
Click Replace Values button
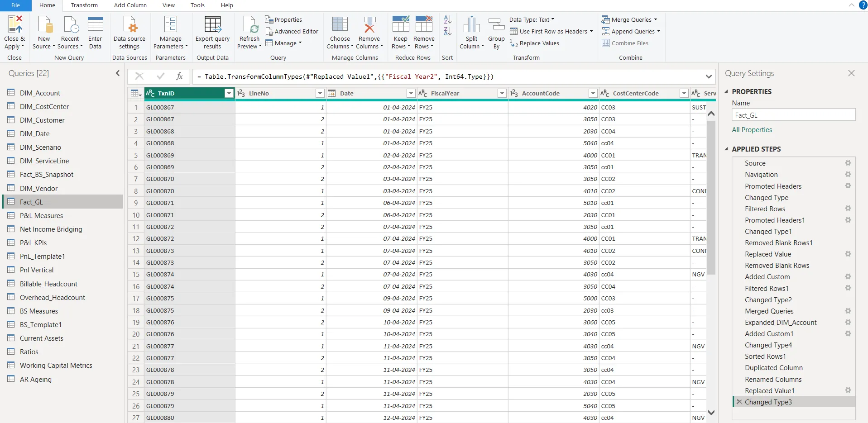[x=534, y=43]
